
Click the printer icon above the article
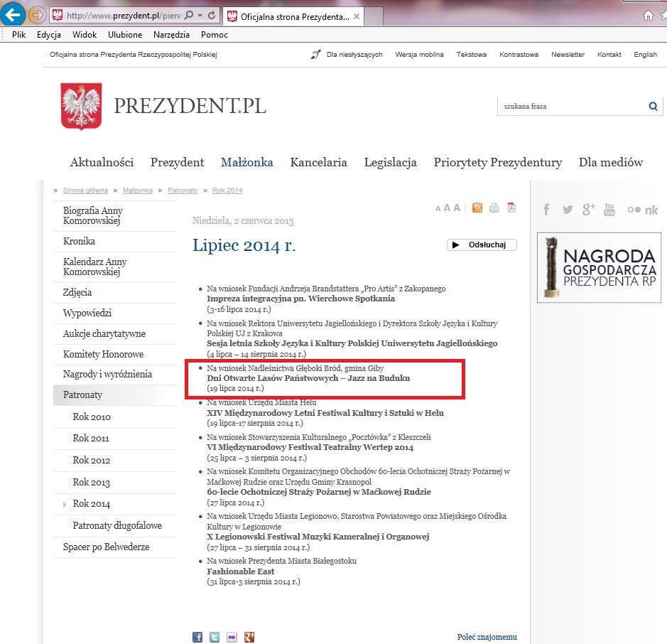(x=494, y=208)
